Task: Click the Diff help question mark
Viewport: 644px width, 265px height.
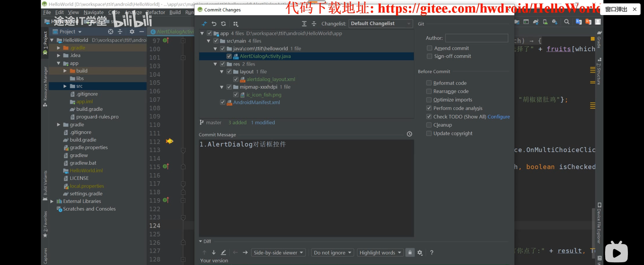Action: click(x=432, y=252)
